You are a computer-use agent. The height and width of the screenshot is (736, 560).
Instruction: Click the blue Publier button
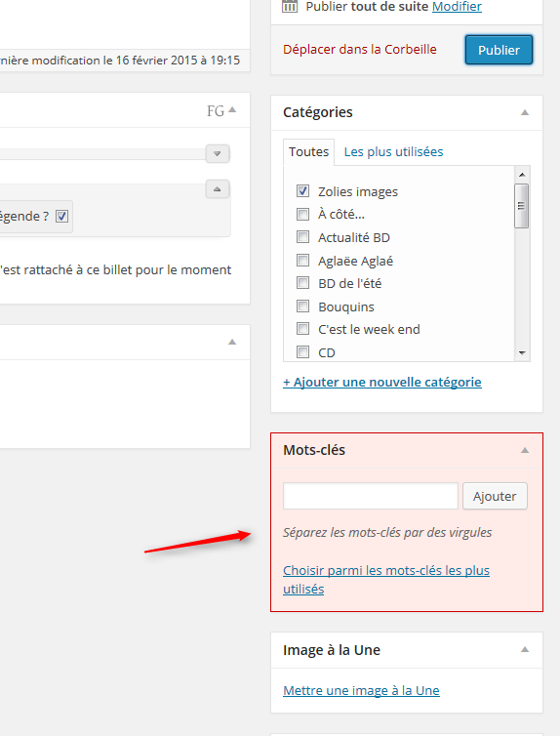click(500, 50)
